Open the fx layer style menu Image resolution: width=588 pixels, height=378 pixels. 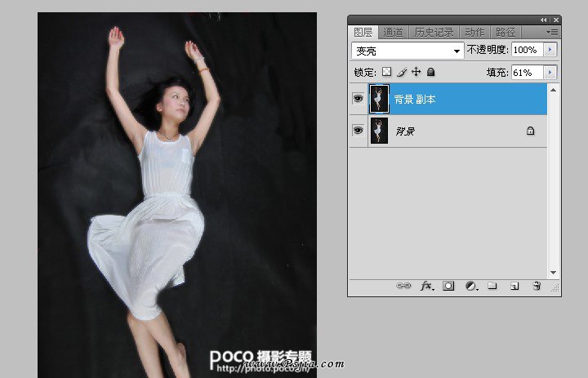click(x=426, y=287)
